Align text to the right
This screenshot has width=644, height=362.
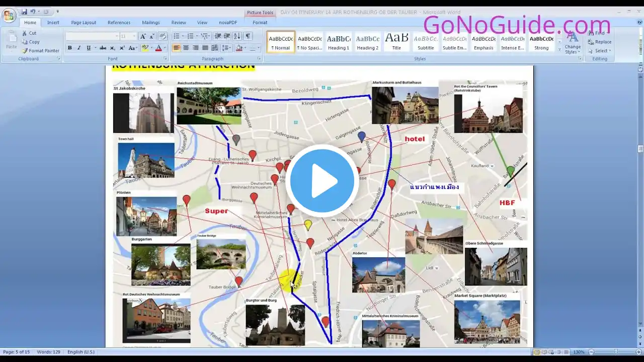tap(195, 48)
